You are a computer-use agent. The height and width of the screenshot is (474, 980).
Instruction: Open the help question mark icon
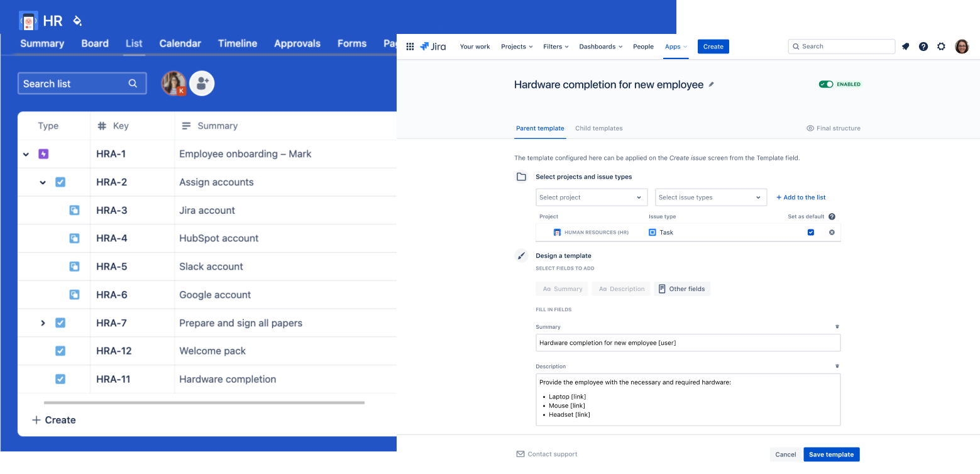(923, 47)
